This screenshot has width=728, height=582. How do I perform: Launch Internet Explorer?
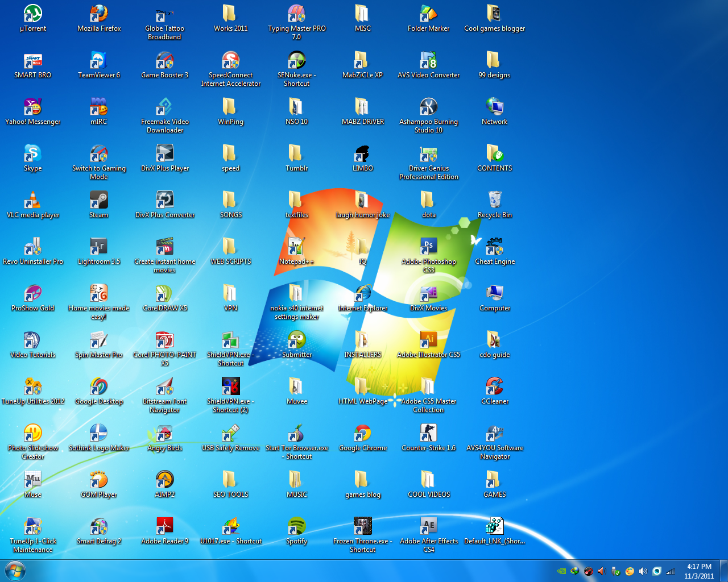tap(362, 293)
